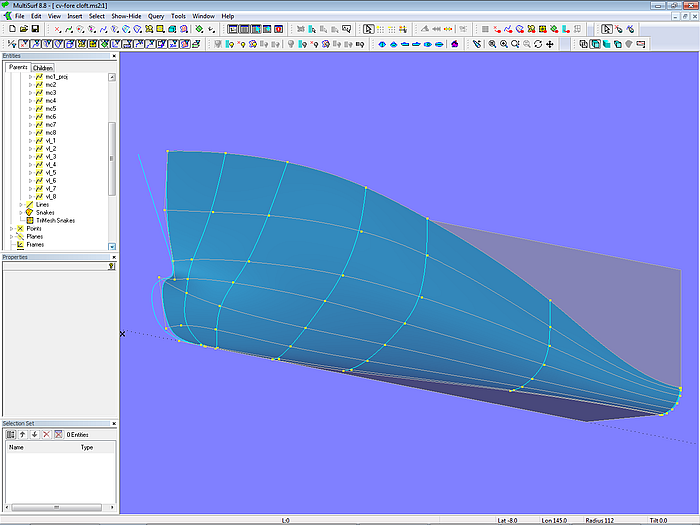Select vl_4 in the entities tree
The width and height of the screenshot is (700, 525).
(50, 165)
